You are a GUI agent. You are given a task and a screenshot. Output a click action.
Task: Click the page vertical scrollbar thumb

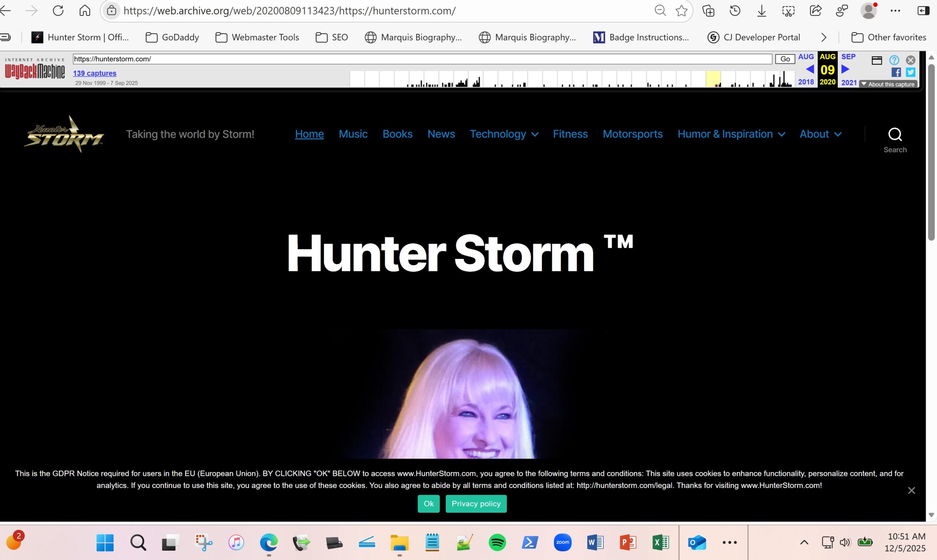click(x=932, y=152)
